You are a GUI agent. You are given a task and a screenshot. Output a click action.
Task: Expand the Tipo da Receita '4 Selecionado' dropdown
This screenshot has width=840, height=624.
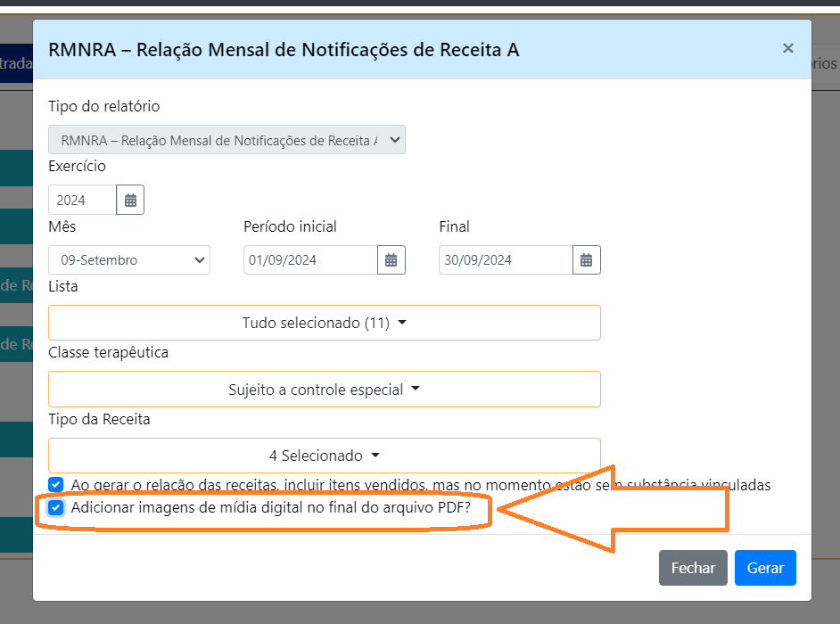[324, 456]
